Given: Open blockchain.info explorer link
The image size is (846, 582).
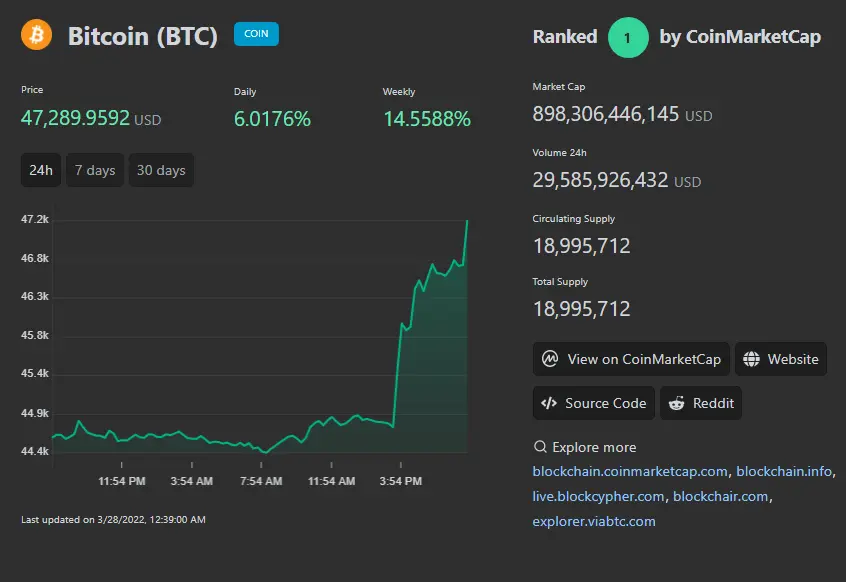Looking at the screenshot, I should (x=784, y=471).
